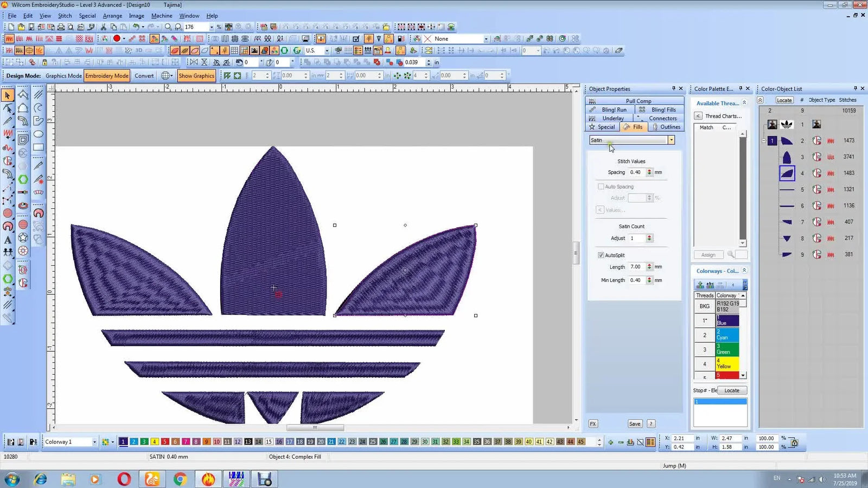Select object 3 thumbnail in Color-Object List
This screenshot has height=488, width=868.
coord(787,157)
